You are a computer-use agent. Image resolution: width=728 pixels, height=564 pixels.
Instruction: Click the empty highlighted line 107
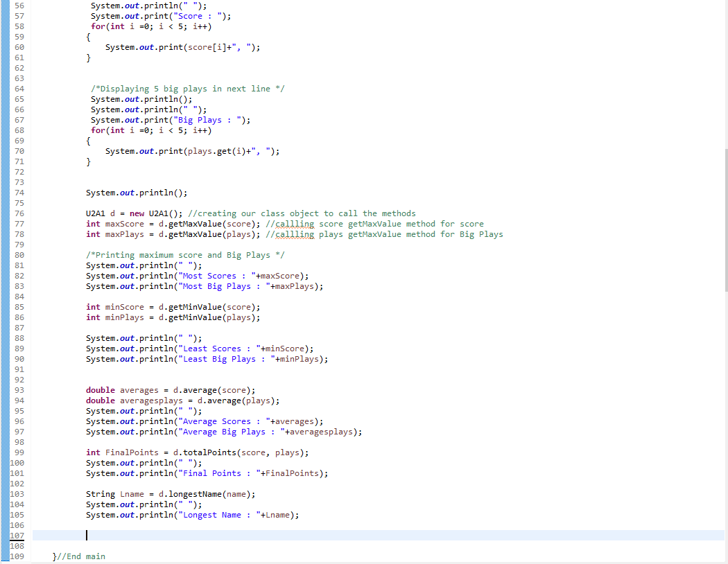[x=208, y=535]
